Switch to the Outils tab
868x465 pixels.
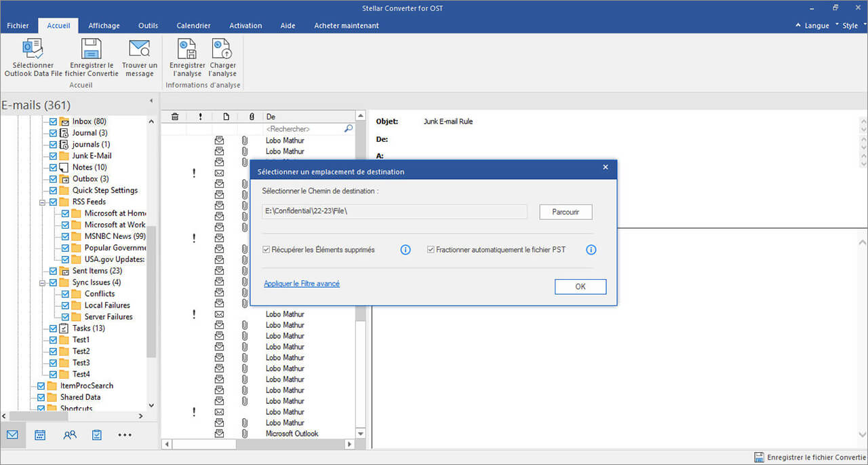point(148,26)
